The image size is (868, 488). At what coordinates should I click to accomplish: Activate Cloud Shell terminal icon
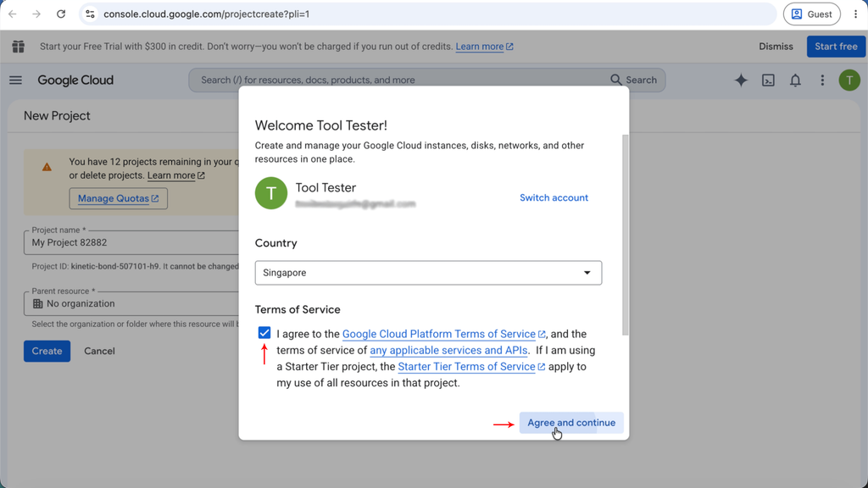(x=768, y=80)
